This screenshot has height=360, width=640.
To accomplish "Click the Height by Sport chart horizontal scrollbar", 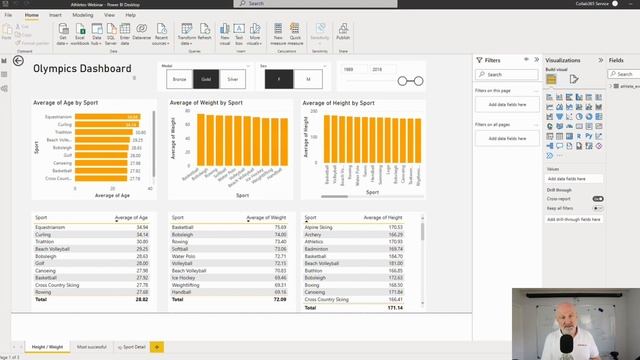I will 335,196.
